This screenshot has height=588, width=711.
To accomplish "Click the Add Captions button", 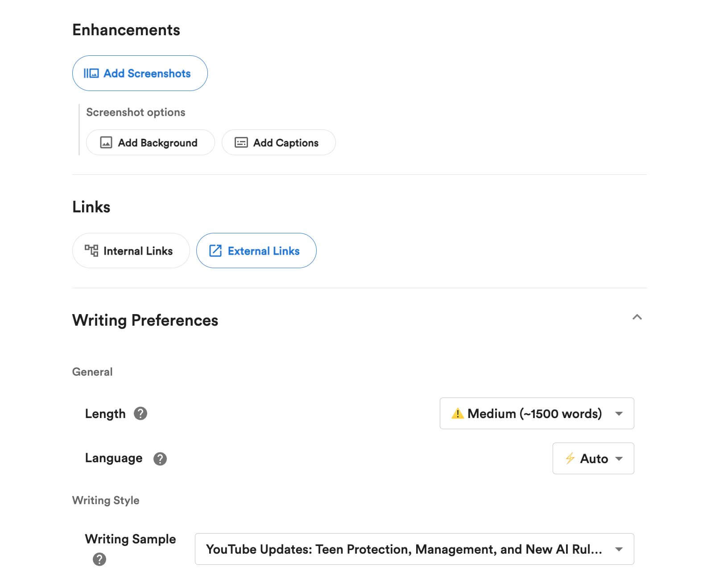I will tap(278, 142).
